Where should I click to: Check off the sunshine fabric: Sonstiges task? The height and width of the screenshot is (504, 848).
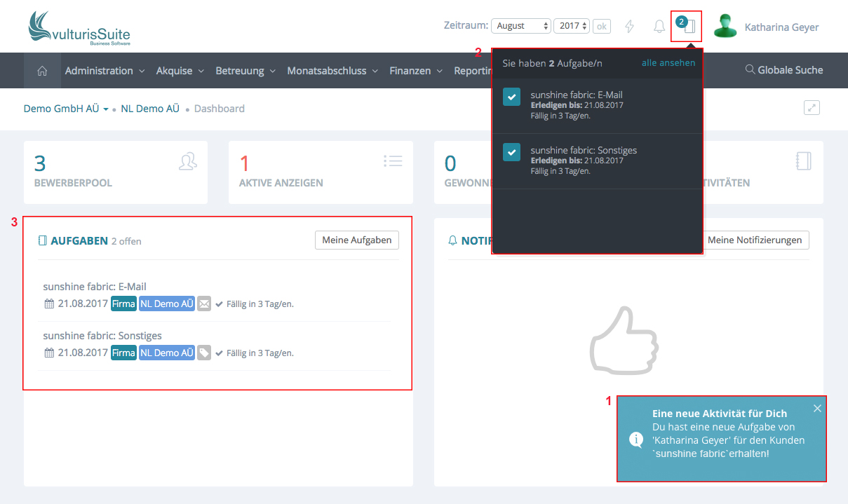point(511,151)
